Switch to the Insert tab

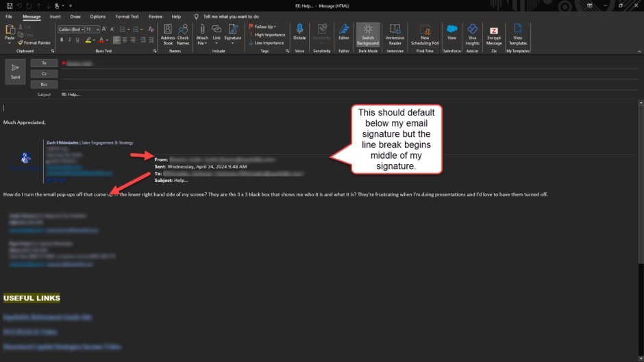click(x=55, y=17)
